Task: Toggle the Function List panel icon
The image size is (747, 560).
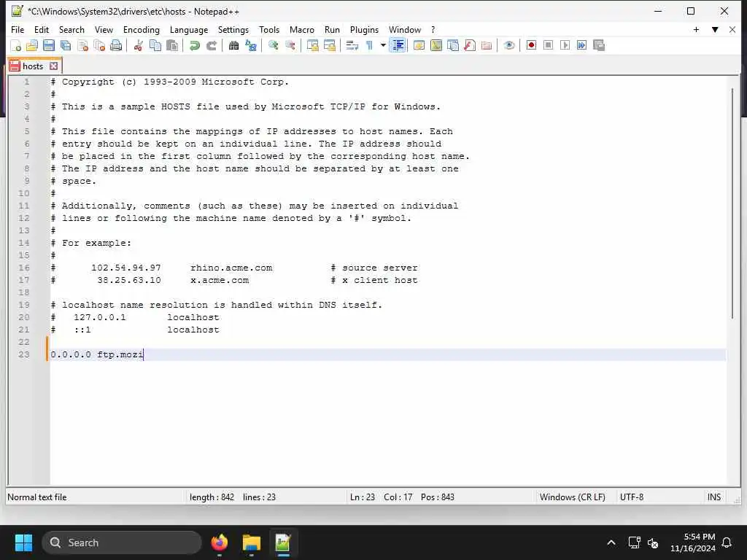Action: coord(470,46)
